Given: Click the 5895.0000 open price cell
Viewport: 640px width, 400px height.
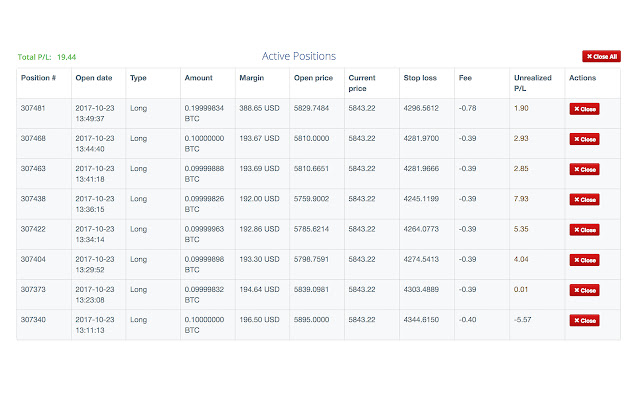Looking at the screenshot, I should pyautogui.click(x=311, y=318).
